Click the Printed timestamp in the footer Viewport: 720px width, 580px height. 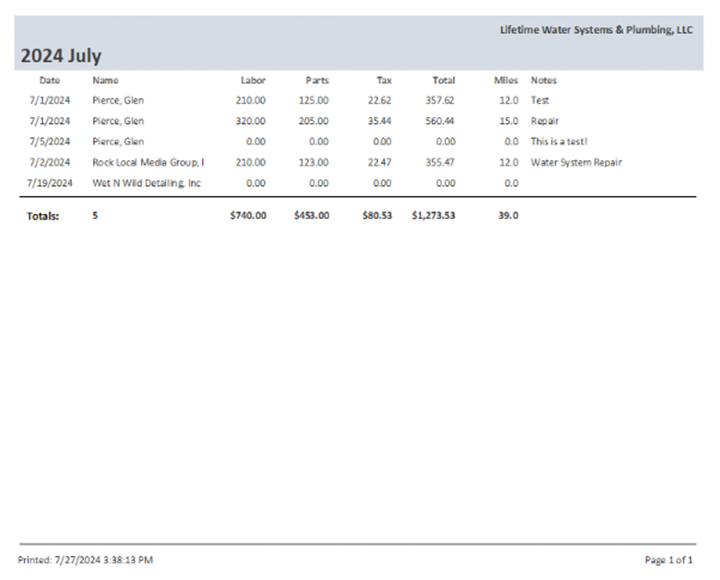pos(86,560)
